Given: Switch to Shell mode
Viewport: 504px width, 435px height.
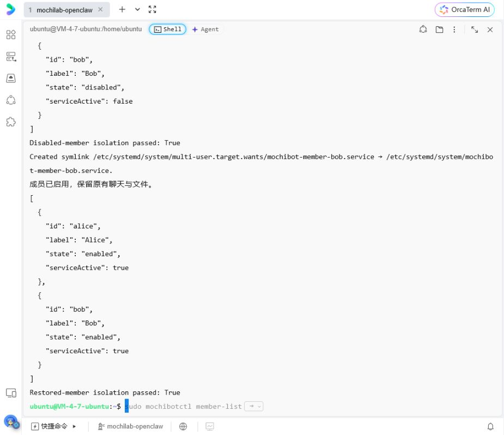Looking at the screenshot, I should [167, 29].
